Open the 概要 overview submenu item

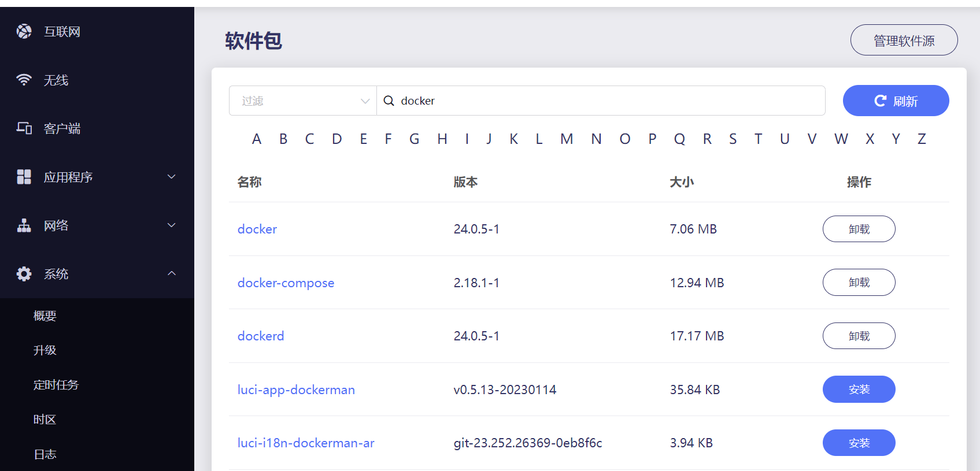tap(45, 316)
